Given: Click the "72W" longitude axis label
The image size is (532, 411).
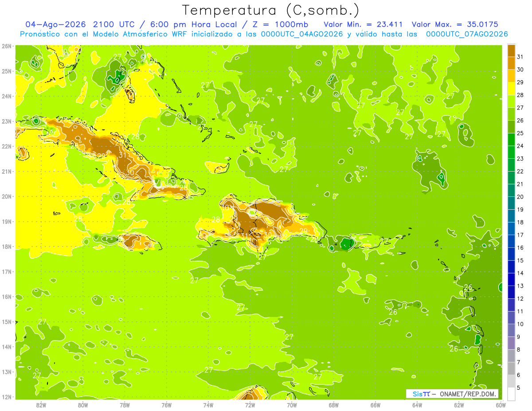Looking at the screenshot, I should click(250, 405).
